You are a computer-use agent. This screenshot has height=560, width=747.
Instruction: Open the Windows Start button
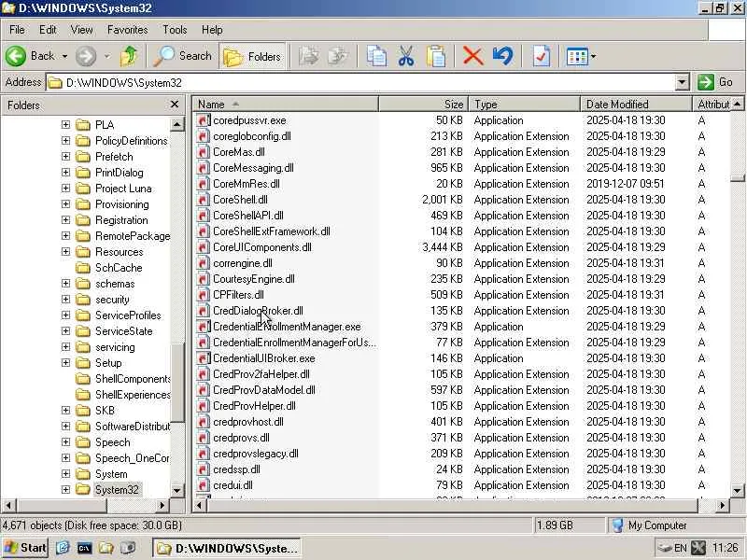click(25, 548)
